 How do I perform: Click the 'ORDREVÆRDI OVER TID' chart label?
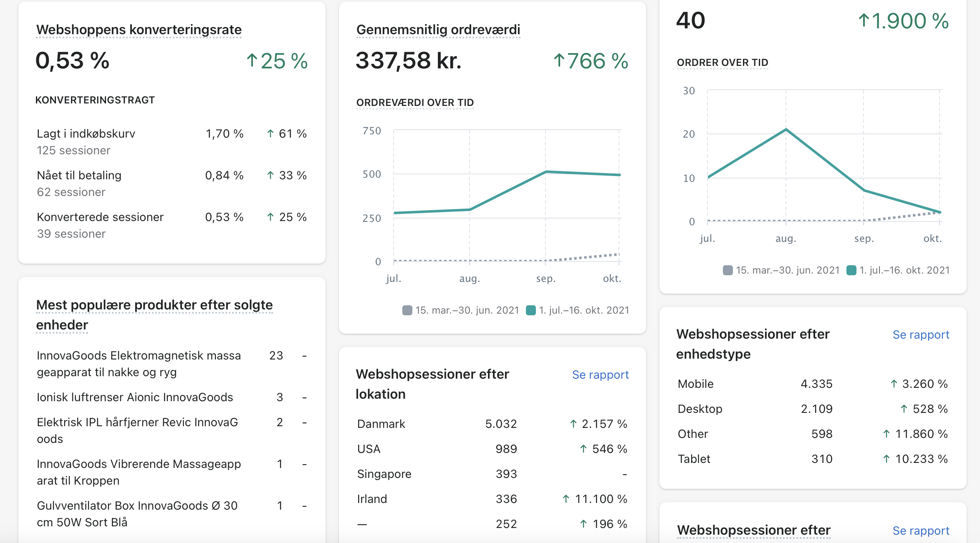tap(414, 102)
